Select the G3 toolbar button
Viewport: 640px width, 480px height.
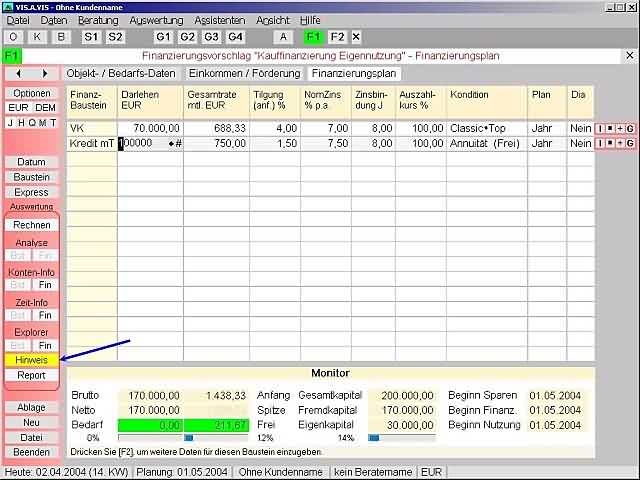(211, 37)
